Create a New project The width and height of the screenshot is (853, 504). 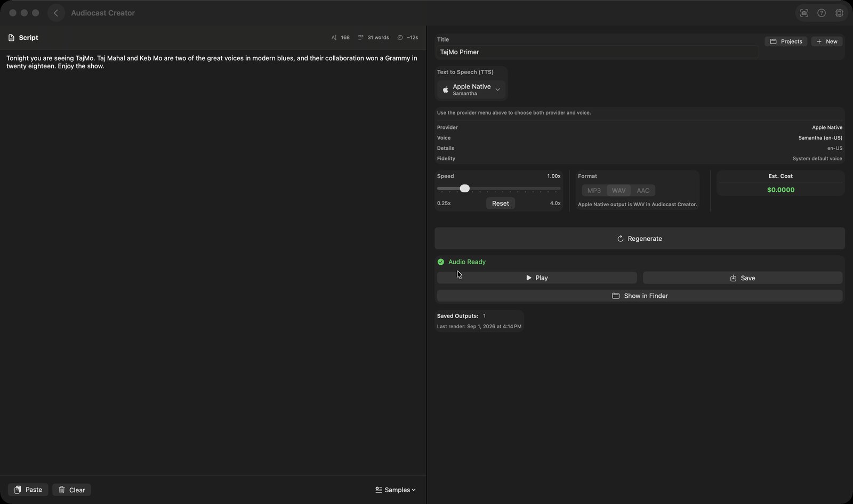coord(827,42)
